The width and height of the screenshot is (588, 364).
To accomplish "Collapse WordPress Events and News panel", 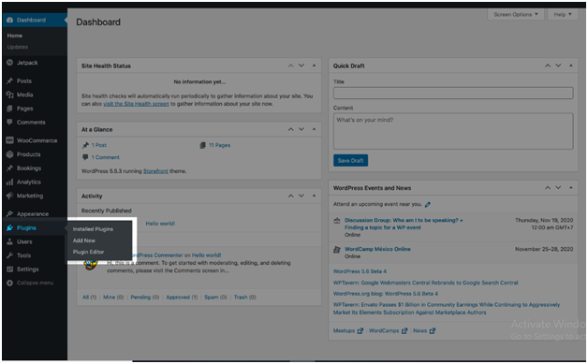I will (571, 188).
